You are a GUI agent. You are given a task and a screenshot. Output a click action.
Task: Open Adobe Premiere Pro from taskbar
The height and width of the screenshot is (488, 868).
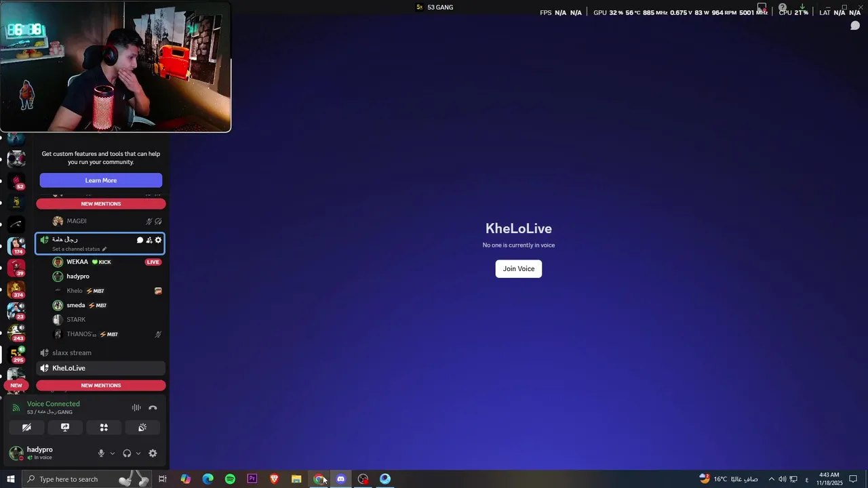[x=252, y=479]
